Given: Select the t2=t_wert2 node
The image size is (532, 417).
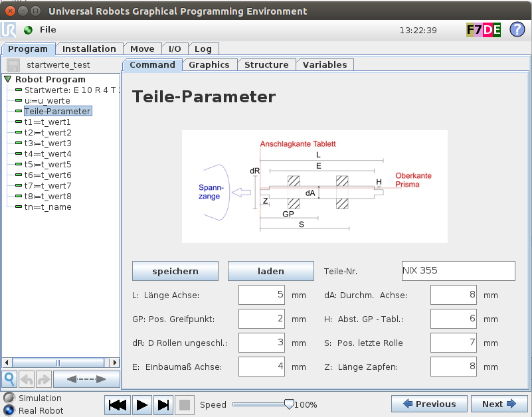Looking at the screenshot, I should pyautogui.click(x=43, y=132).
